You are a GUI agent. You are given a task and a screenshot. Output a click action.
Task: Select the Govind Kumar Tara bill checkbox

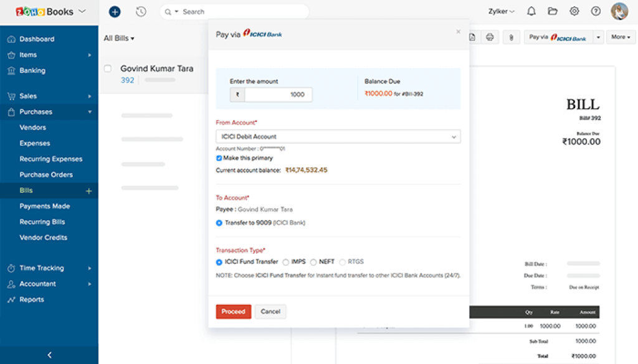108,68
